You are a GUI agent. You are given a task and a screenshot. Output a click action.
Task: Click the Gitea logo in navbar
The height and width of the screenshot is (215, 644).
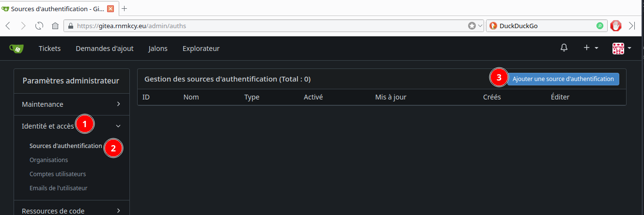(16, 48)
